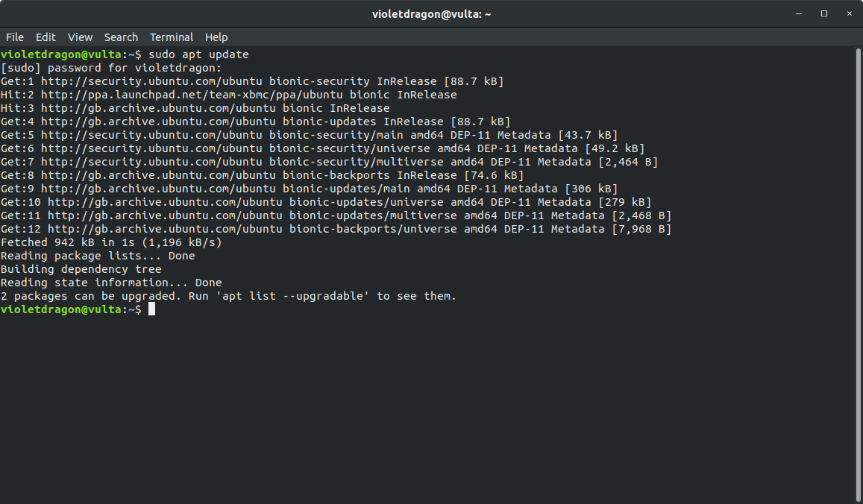Open the Search menu
863x504 pixels.
(121, 37)
